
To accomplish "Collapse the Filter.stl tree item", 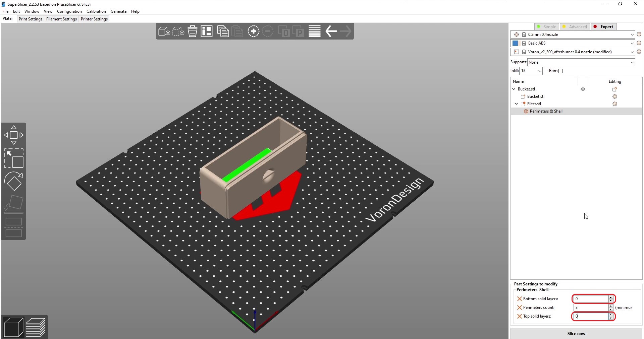I will (516, 104).
